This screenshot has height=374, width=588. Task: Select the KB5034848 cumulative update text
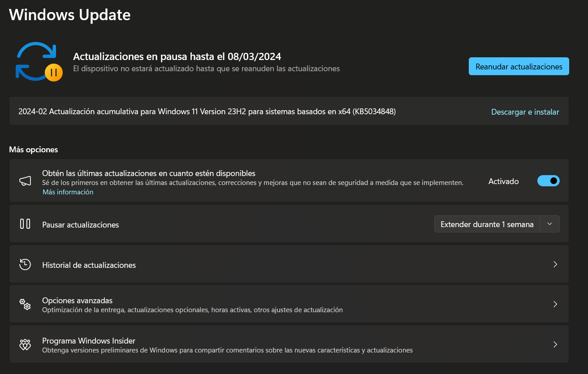click(x=207, y=112)
